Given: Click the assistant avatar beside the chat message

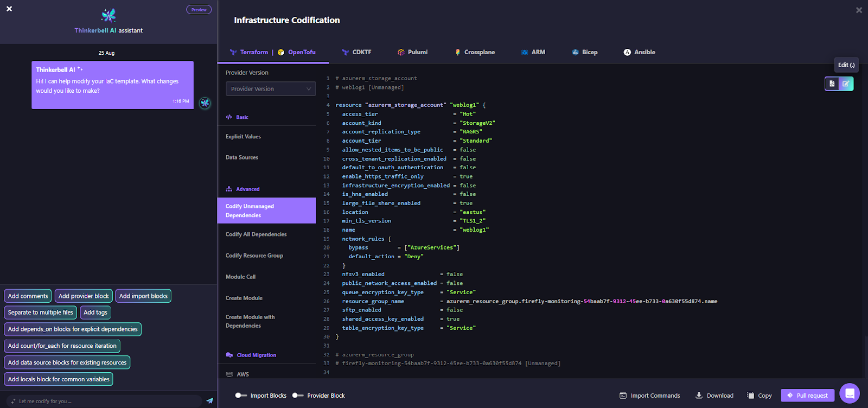Looking at the screenshot, I should point(205,103).
